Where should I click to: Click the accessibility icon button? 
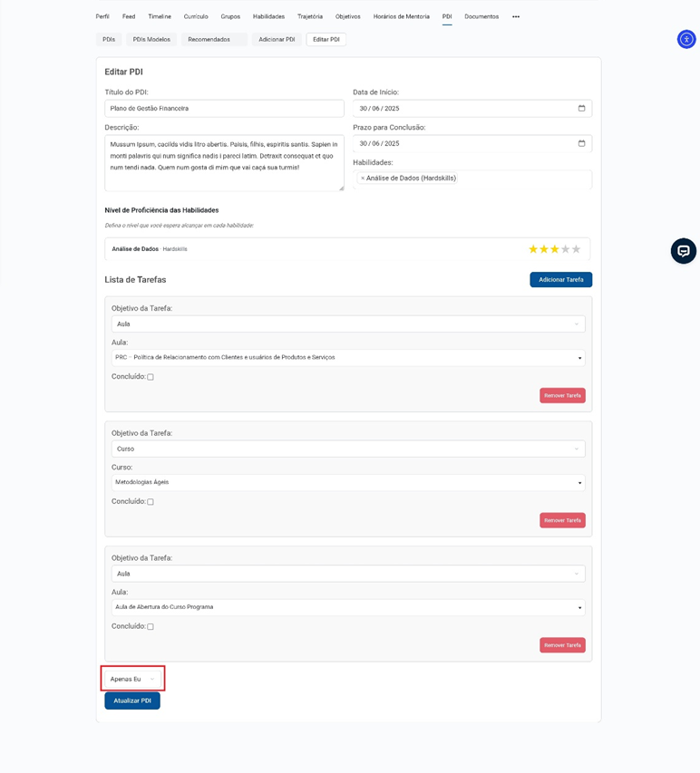click(x=686, y=39)
